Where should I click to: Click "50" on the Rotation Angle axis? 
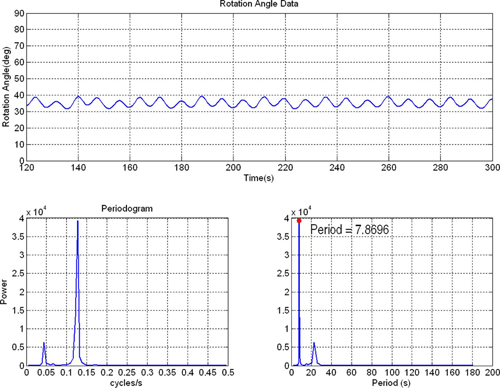[x=19, y=79]
